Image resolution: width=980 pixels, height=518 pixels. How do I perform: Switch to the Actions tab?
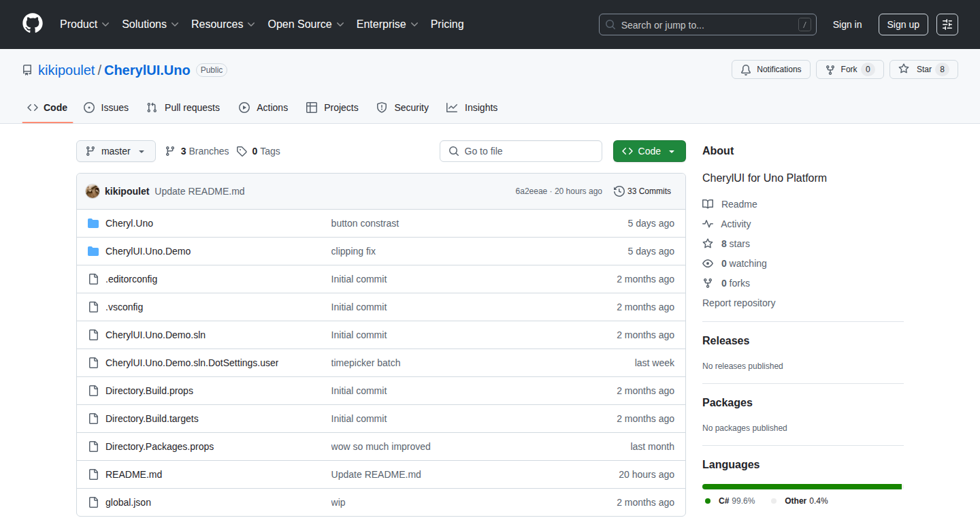coord(263,108)
